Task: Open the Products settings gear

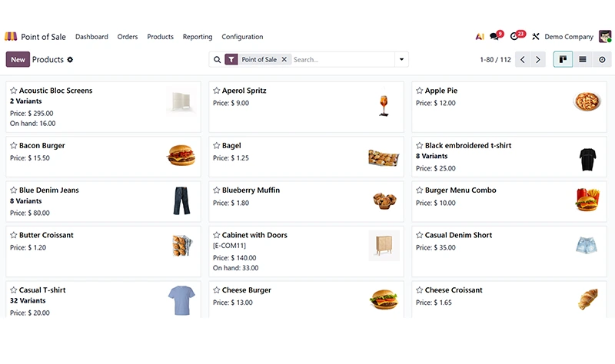Action: 70,60
